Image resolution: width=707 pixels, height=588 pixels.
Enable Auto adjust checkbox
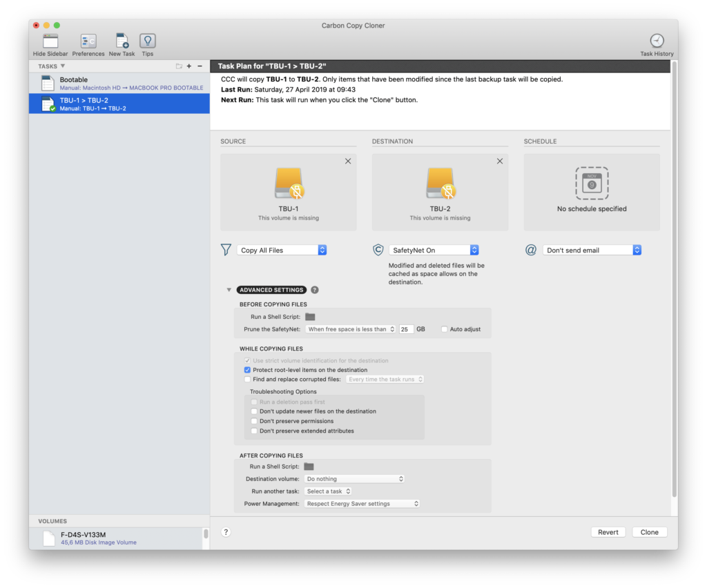[x=444, y=329]
